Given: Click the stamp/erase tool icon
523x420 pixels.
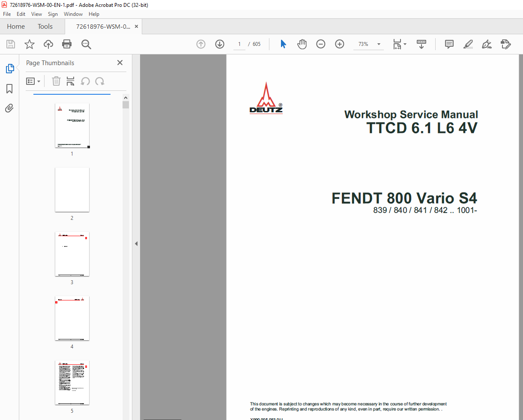Looking at the screenshot, I should pos(506,44).
